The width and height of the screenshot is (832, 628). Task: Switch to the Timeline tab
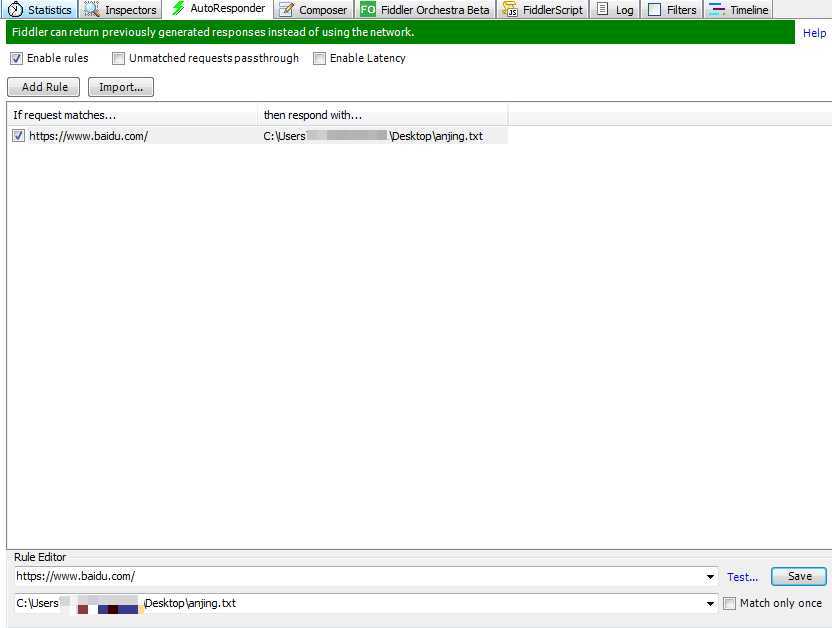pos(738,10)
